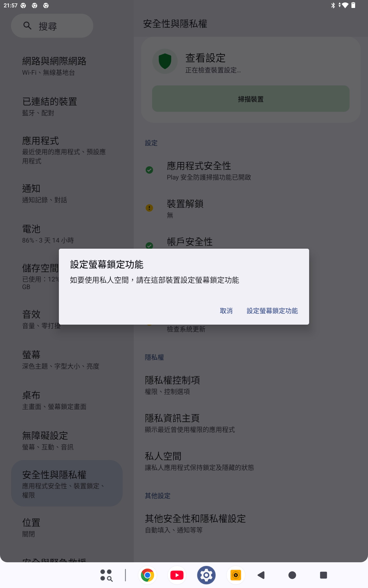This screenshot has height=588, width=368.
Task: Click the green shield 查看設定 icon
Action: pyautogui.click(x=165, y=61)
